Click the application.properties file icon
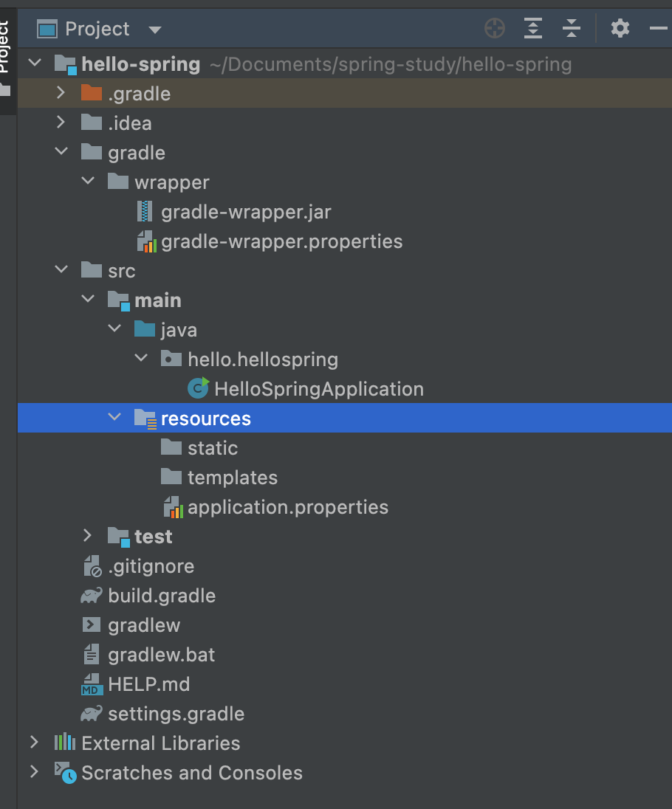This screenshot has width=672, height=809. tap(174, 506)
